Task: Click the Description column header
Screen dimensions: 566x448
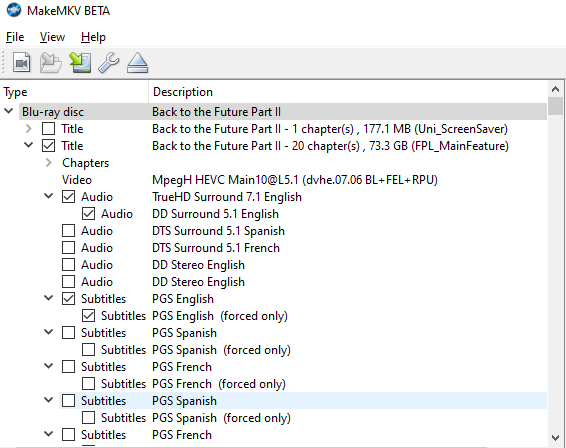Action: click(x=348, y=92)
